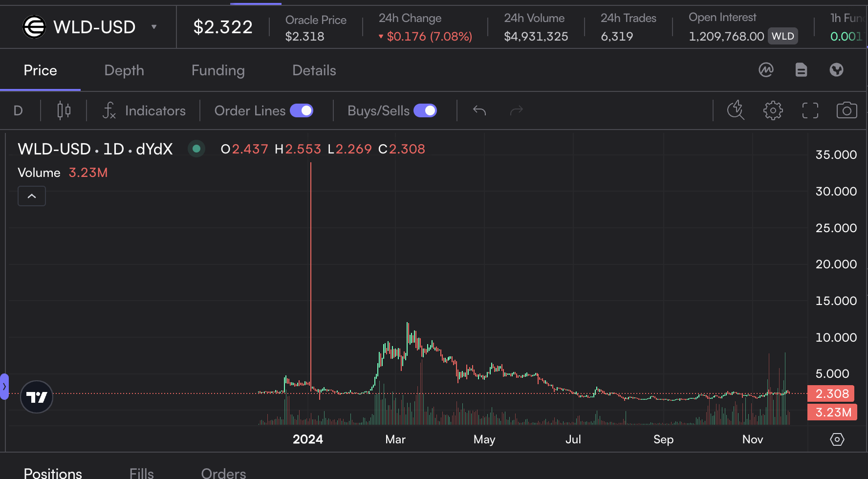Click the whitepaper document icon

point(801,70)
